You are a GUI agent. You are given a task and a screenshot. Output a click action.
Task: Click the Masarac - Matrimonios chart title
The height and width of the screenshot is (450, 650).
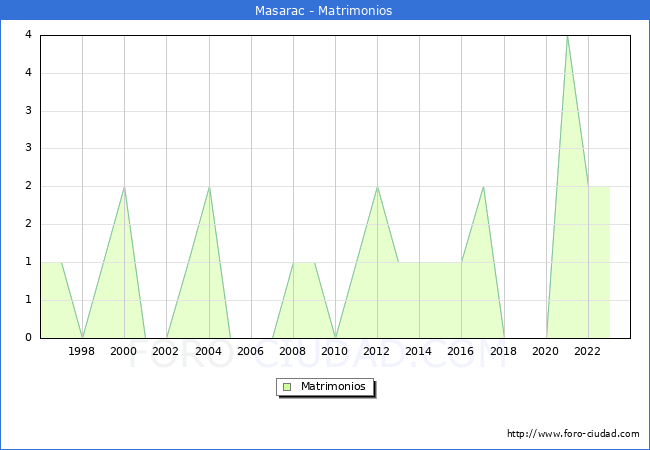click(x=323, y=10)
